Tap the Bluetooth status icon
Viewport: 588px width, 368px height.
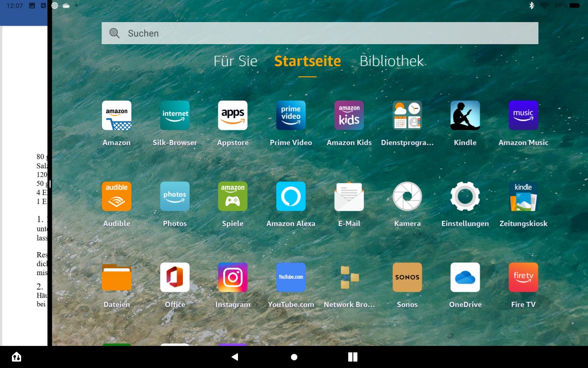(532, 6)
